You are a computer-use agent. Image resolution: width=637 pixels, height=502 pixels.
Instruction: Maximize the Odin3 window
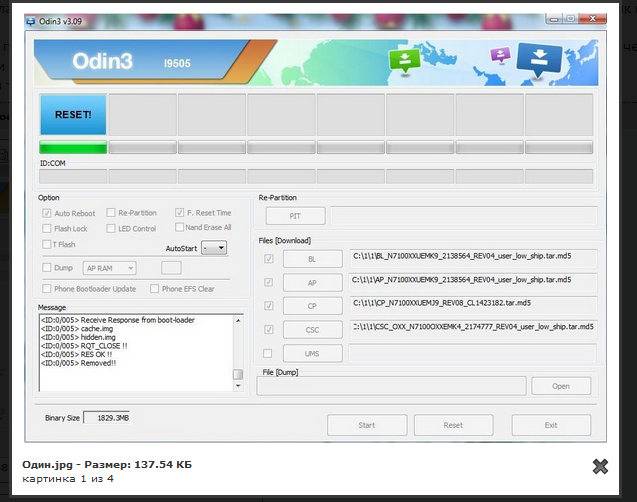(x=571, y=19)
